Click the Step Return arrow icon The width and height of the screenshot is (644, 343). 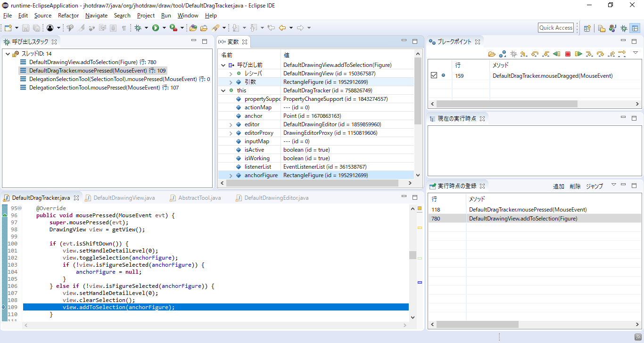(611, 54)
